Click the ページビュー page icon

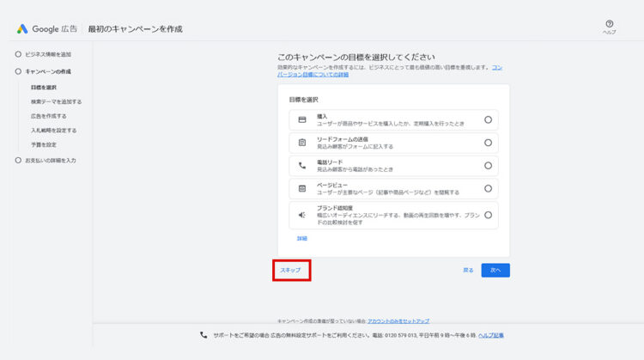302,188
